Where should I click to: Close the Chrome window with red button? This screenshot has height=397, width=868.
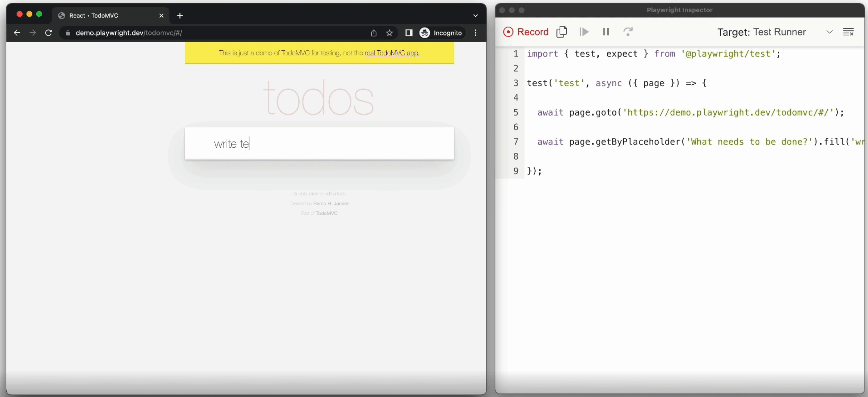tap(19, 14)
